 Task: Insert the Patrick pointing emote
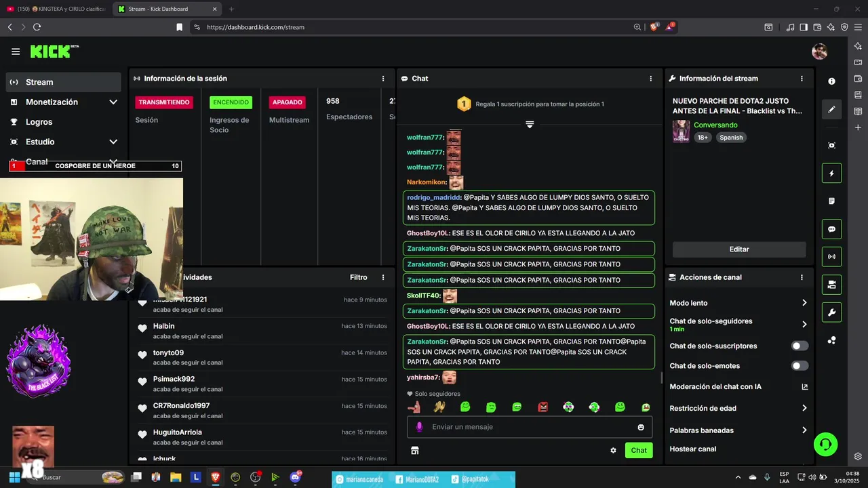414,407
